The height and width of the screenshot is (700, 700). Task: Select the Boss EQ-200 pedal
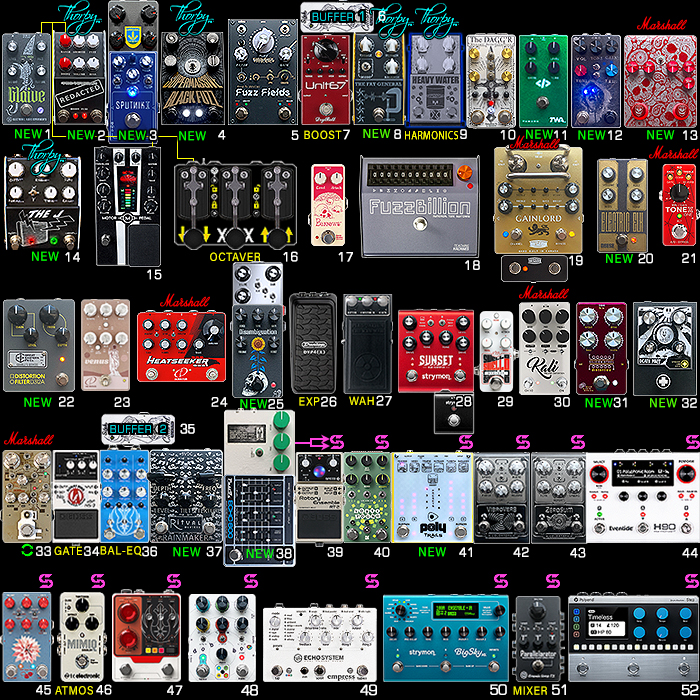259,520
